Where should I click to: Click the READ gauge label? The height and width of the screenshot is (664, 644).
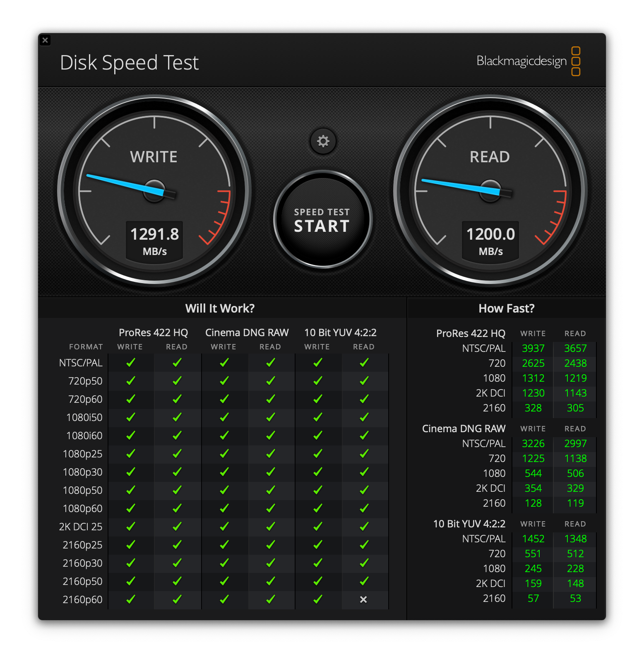coord(490,157)
